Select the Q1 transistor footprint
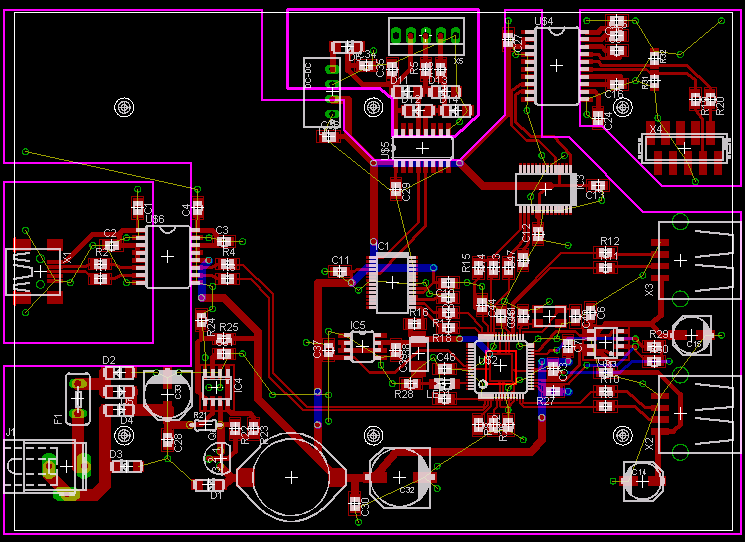Image resolution: width=745 pixels, height=542 pixels. point(218,458)
